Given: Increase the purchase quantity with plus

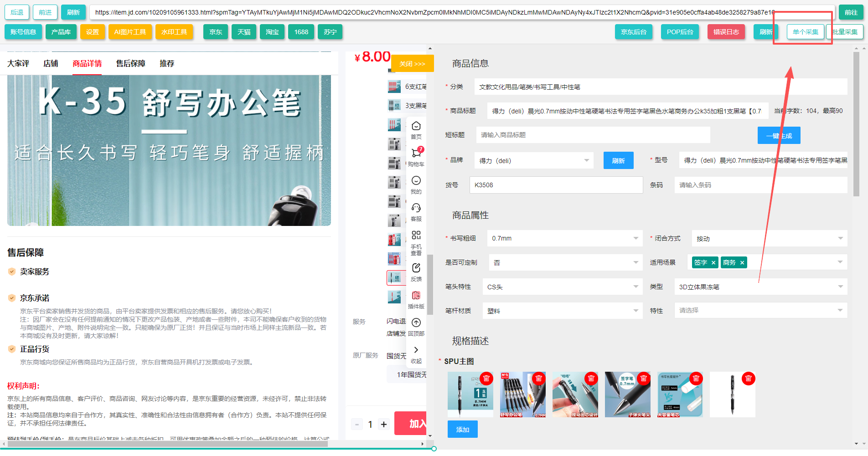Looking at the screenshot, I should click(x=384, y=424).
